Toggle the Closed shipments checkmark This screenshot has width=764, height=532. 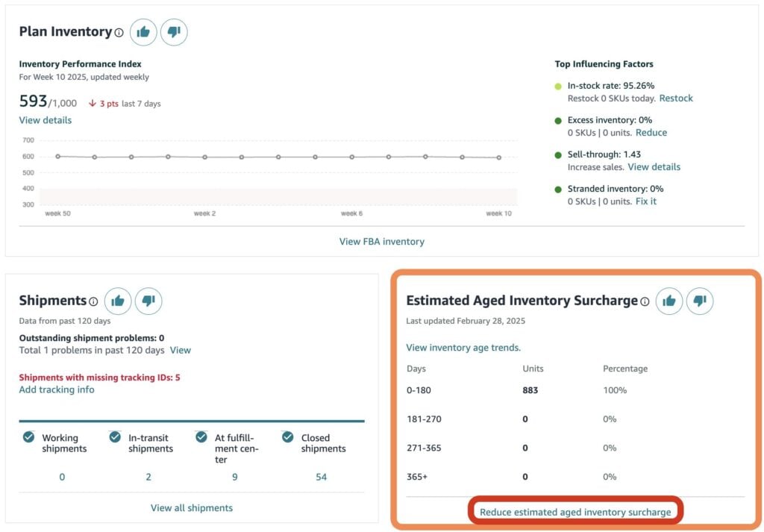[x=288, y=437]
